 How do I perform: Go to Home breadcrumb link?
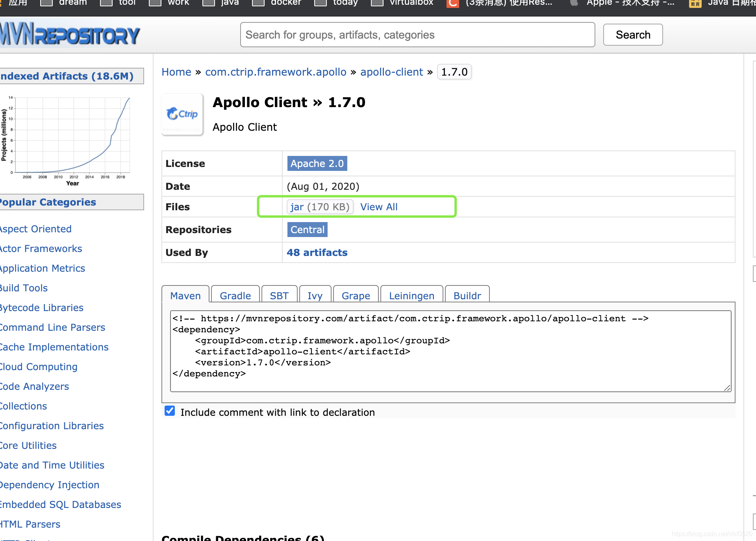(x=176, y=72)
